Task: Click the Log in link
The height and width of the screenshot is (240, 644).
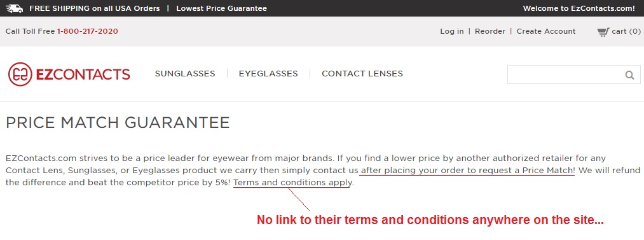Action: click(452, 31)
